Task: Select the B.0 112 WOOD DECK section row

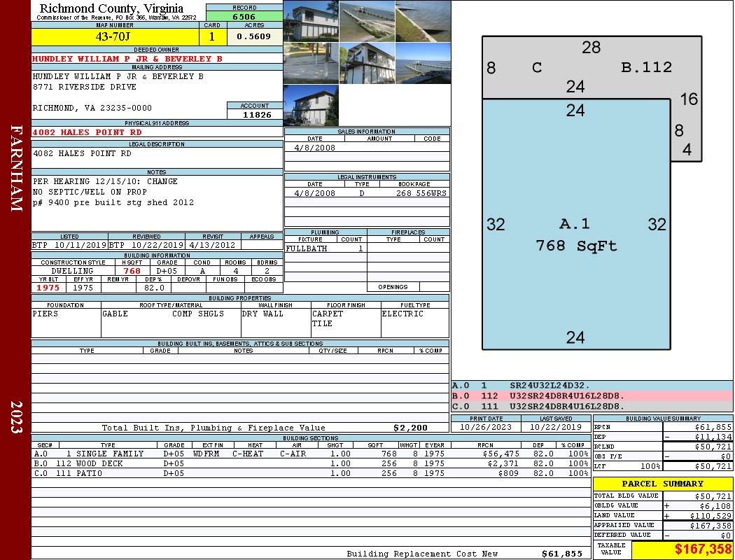Action: coord(311,463)
